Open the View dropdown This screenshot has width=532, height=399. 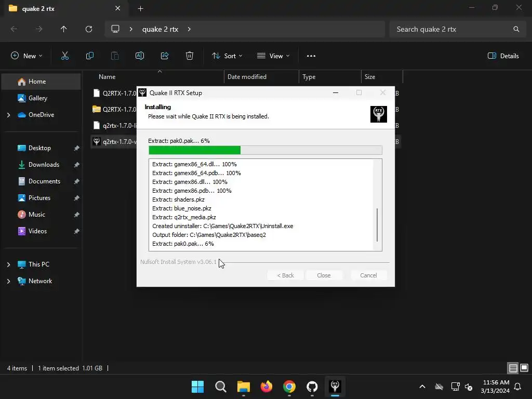click(273, 56)
